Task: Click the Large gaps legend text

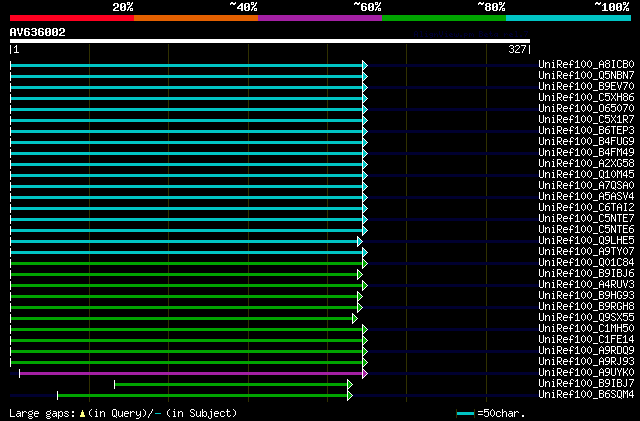Action: [x=123, y=413]
